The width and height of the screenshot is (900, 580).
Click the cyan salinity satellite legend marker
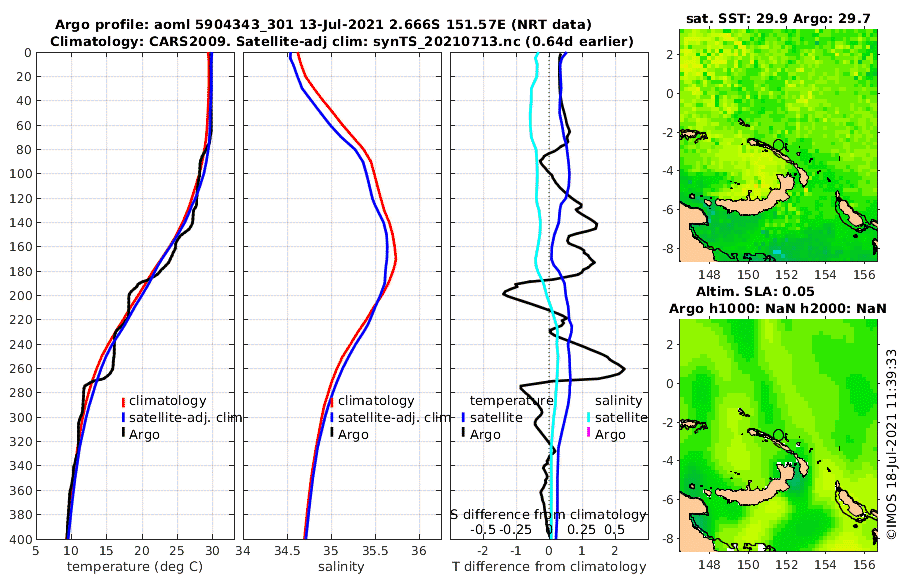(588, 418)
